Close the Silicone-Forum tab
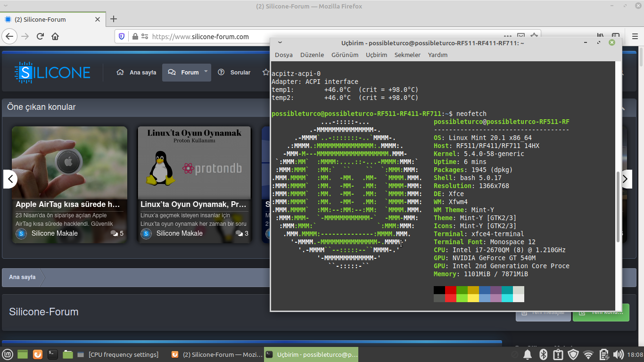644x362 pixels. [98, 19]
